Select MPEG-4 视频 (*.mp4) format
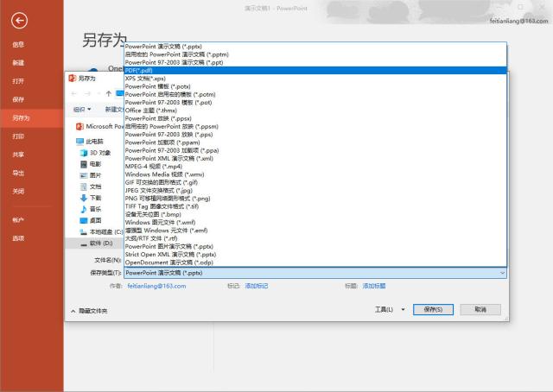 pyautogui.click(x=315, y=167)
